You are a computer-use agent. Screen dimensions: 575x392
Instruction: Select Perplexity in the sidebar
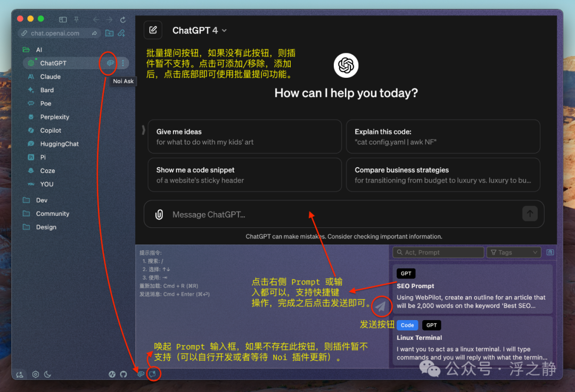(x=54, y=117)
